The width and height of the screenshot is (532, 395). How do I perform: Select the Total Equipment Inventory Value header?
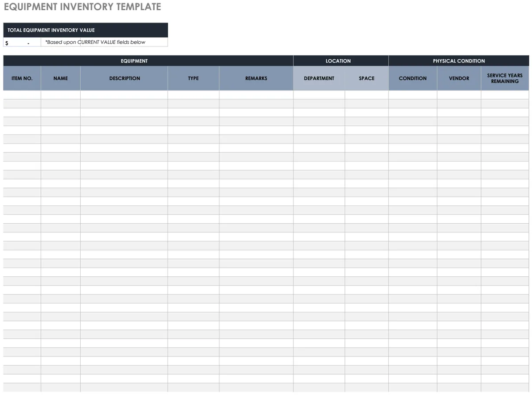pos(86,30)
